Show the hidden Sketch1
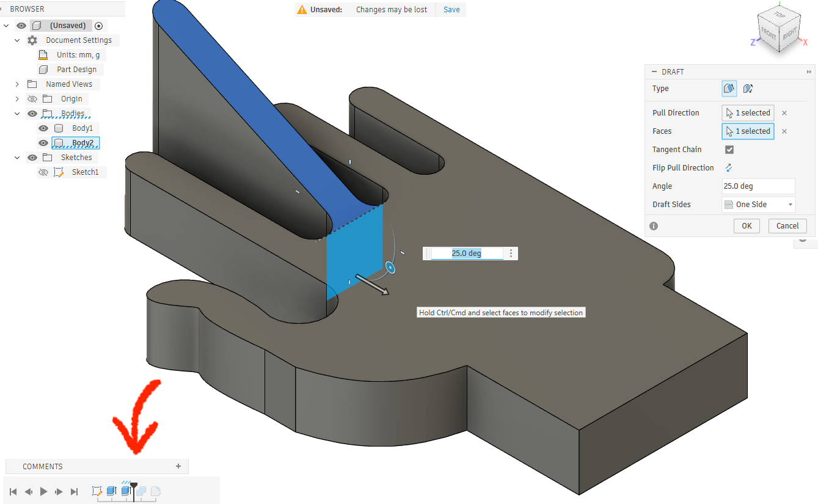This screenshot has height=504, width=818. click(x=43, y=172)
